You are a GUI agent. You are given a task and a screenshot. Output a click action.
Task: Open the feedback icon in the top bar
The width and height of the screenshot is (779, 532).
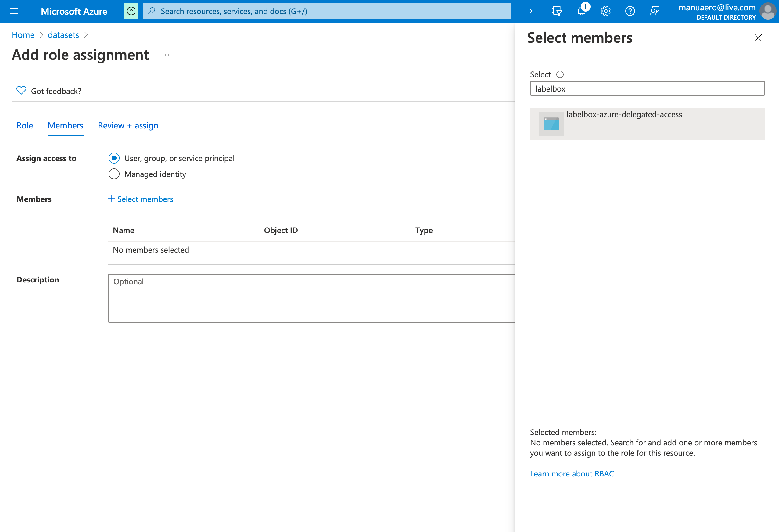pyautogui.click(x=654, y=11)
